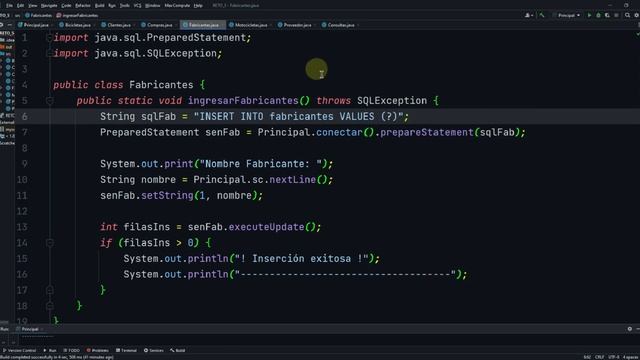
Task: Click the fold end marker at line 18
Action: pyautogui.click(x=49, y=306)
